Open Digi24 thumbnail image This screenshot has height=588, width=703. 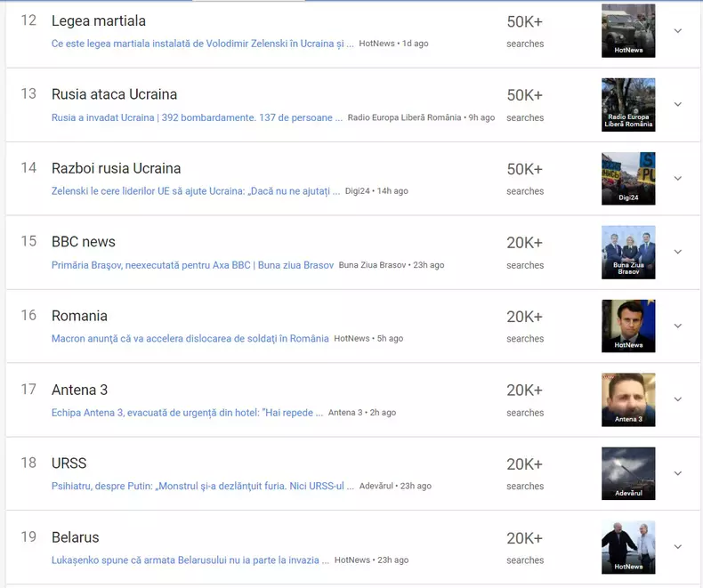tap(628, 179)
